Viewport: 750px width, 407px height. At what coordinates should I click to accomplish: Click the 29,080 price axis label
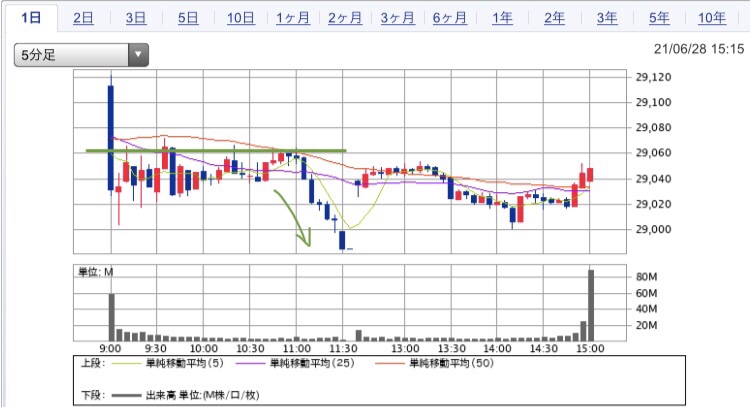coord(653,128)
